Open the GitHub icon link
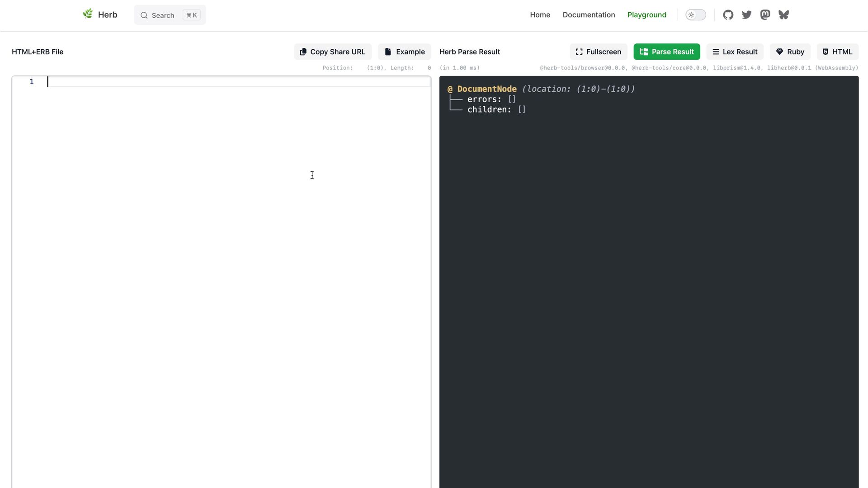 [728, 15]
